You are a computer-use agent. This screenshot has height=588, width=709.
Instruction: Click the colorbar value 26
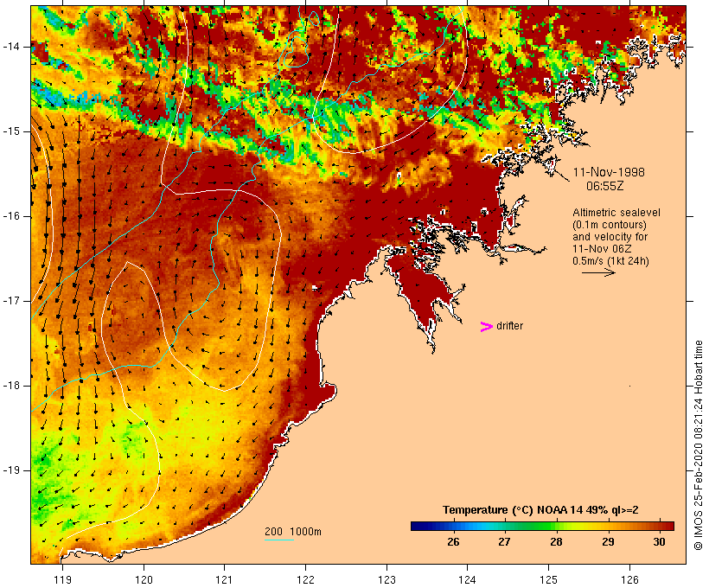point(453,542)
